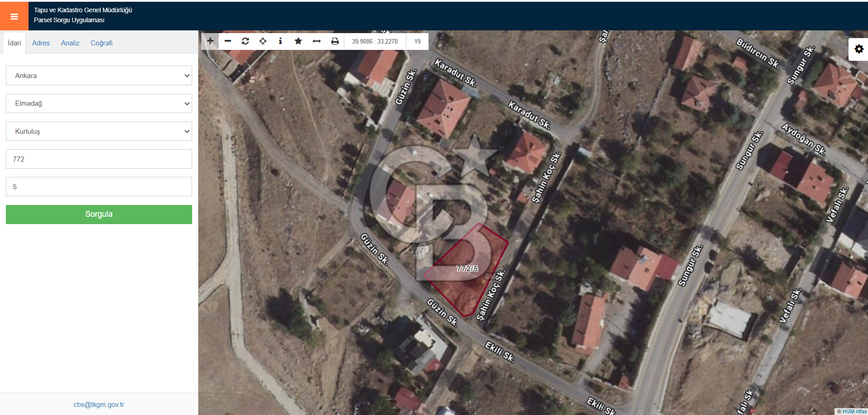The image size is (868, 415).
Task: Open map settings gear
Action: point(859,49)
